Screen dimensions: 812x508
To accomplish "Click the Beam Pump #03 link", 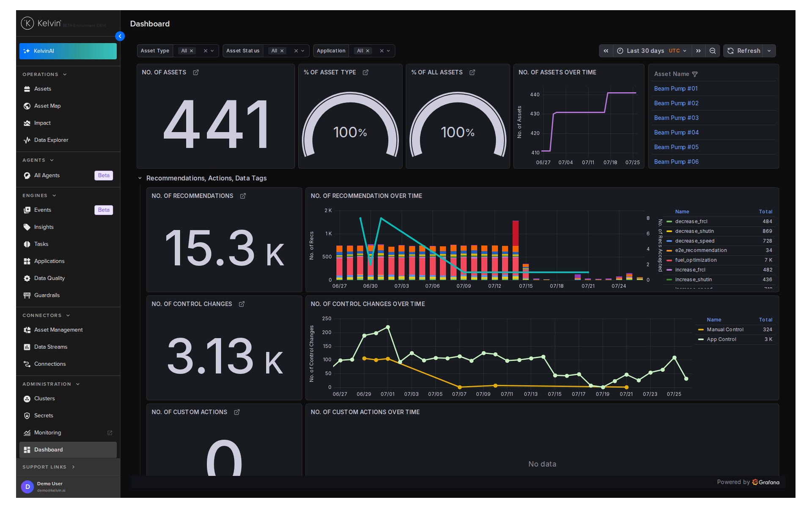I will pyautogui.click(x=676, y=118).
